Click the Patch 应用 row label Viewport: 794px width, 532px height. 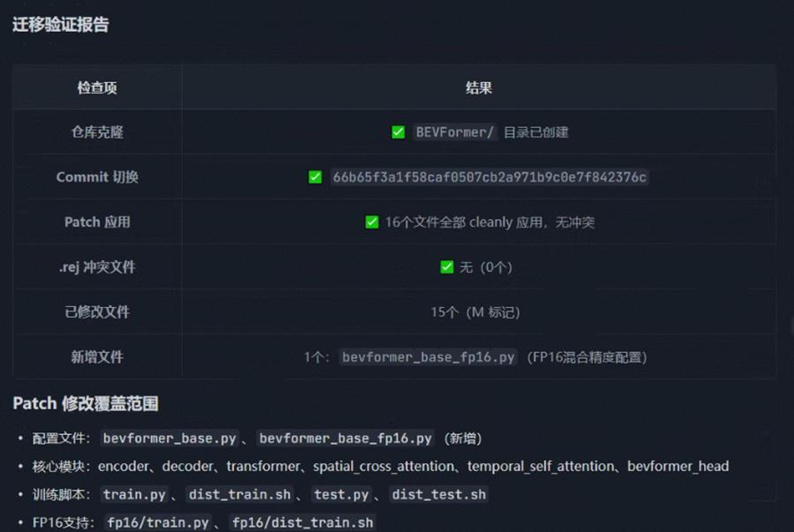tap(97, 221)
